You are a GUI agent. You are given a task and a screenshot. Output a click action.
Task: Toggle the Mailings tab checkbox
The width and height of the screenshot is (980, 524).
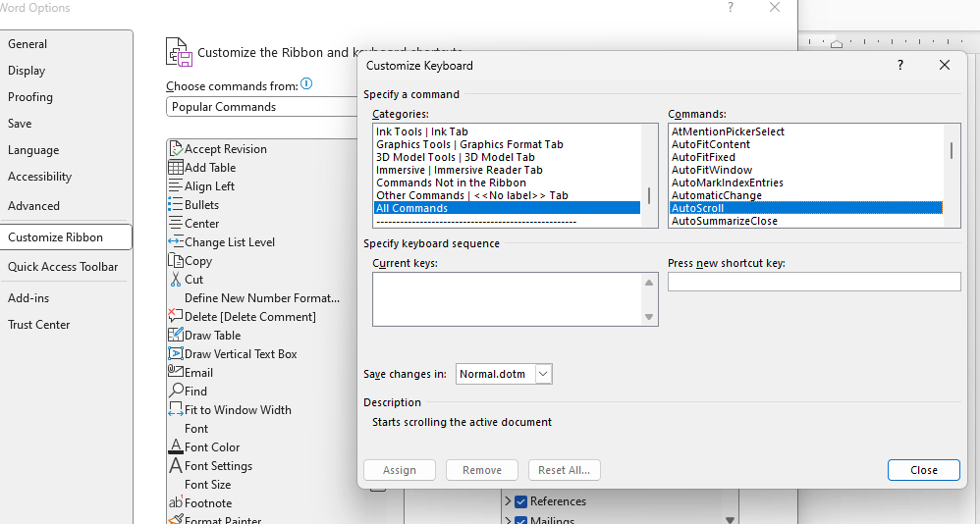[520, 520]
